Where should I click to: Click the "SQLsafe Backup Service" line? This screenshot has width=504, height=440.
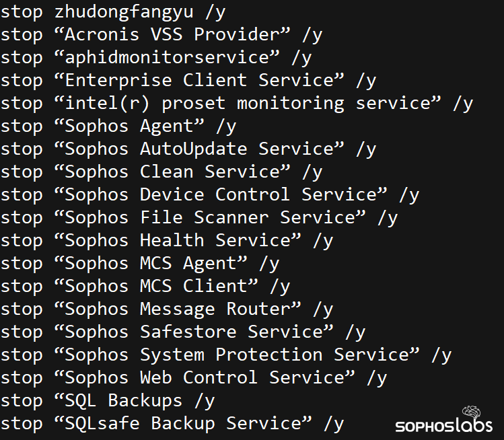(x=172, y=423)
